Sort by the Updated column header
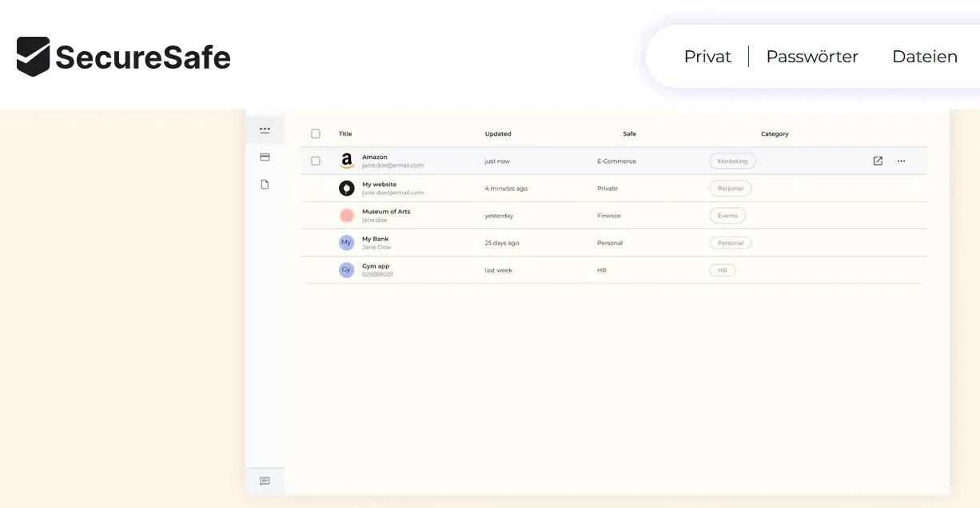980x508 pixels. coord(497,134)
